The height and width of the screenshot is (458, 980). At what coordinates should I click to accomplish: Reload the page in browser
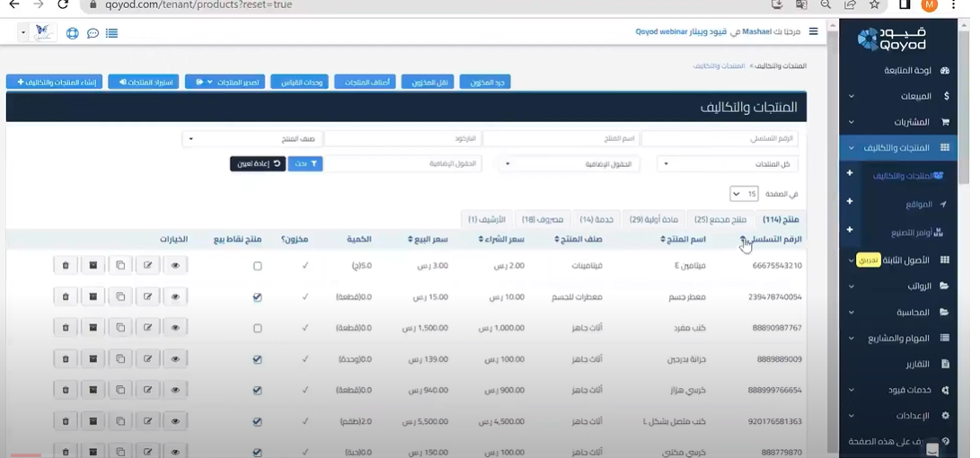point(63,4)
